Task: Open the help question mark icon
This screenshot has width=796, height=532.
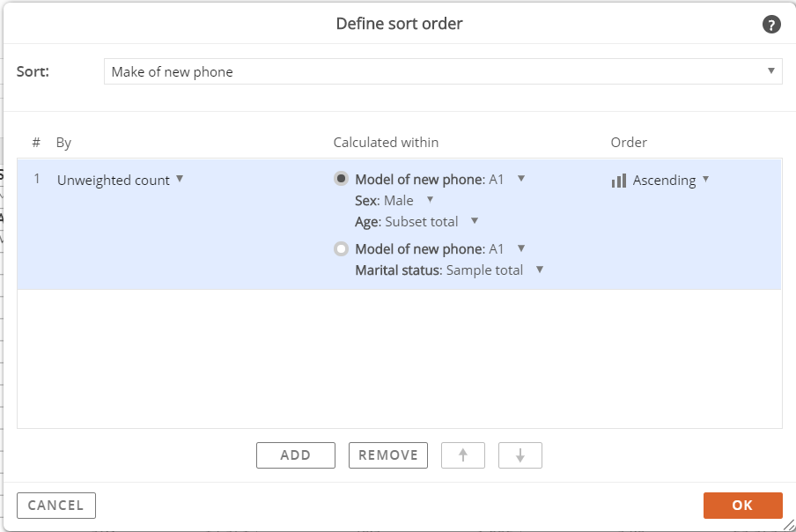Action: coord(771,25)
